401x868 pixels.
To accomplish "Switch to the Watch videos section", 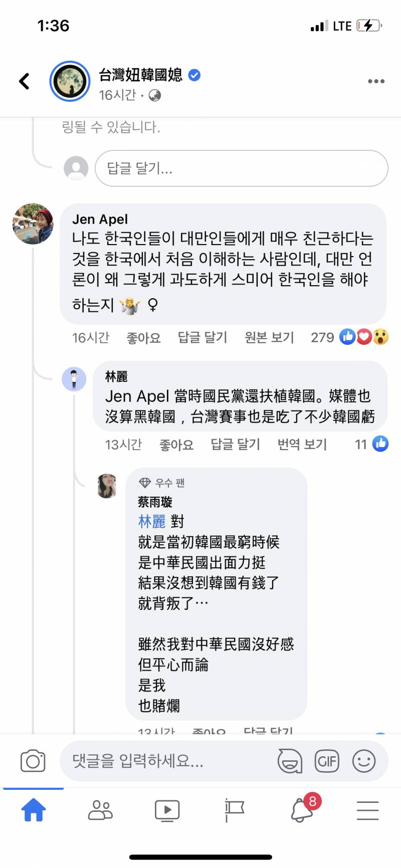I will (x=167, y=809).
